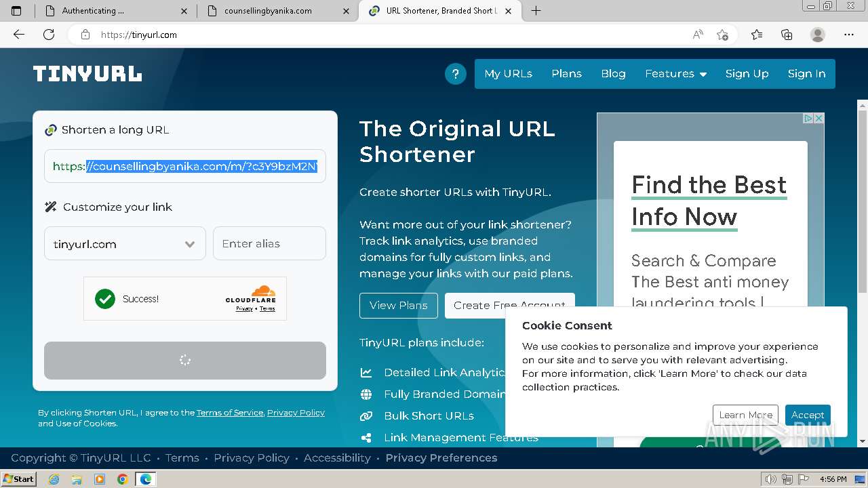Close the Authenticating tab

185,11
